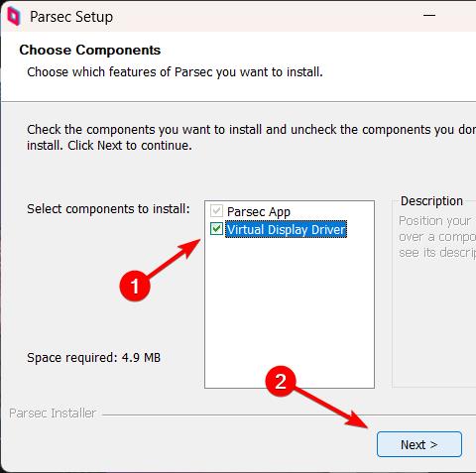476x473 pixels.
Task: Click the Parsec Installer branding text
Action: click(x=53, y=414)
